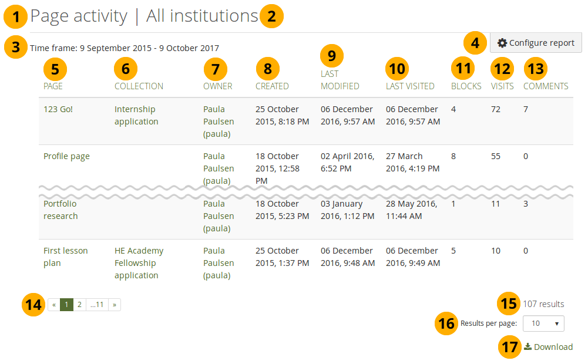The image size is (588, 364).
Task: Sort by Last Modified column header
Action: [340, 80]
